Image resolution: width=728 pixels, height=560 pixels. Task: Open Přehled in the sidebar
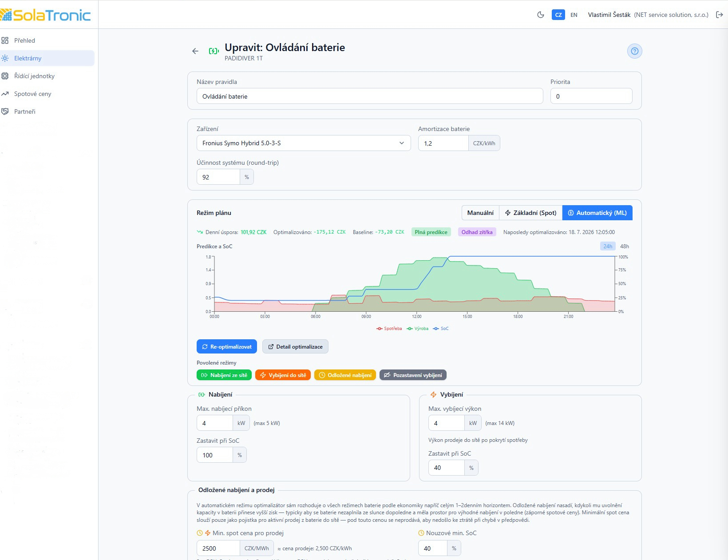click(47, 40)
